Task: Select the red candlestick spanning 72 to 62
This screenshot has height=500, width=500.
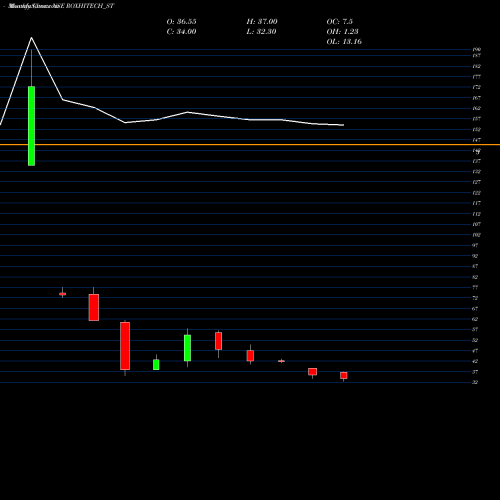Action: tap(94, 308)
